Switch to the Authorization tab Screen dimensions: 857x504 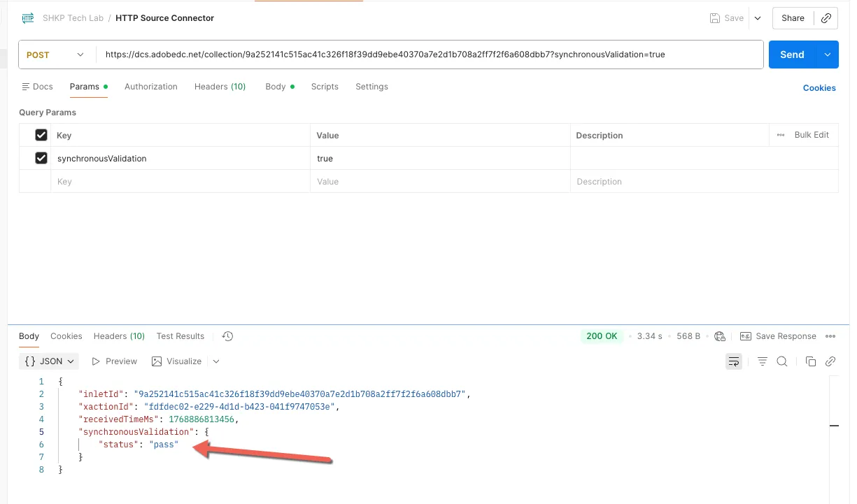tap(151, 87)
